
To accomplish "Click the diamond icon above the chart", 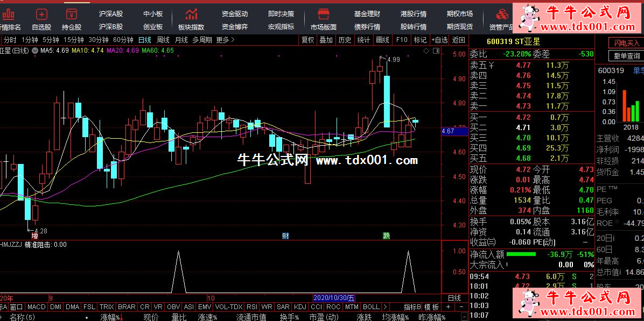I will [426, 51].
